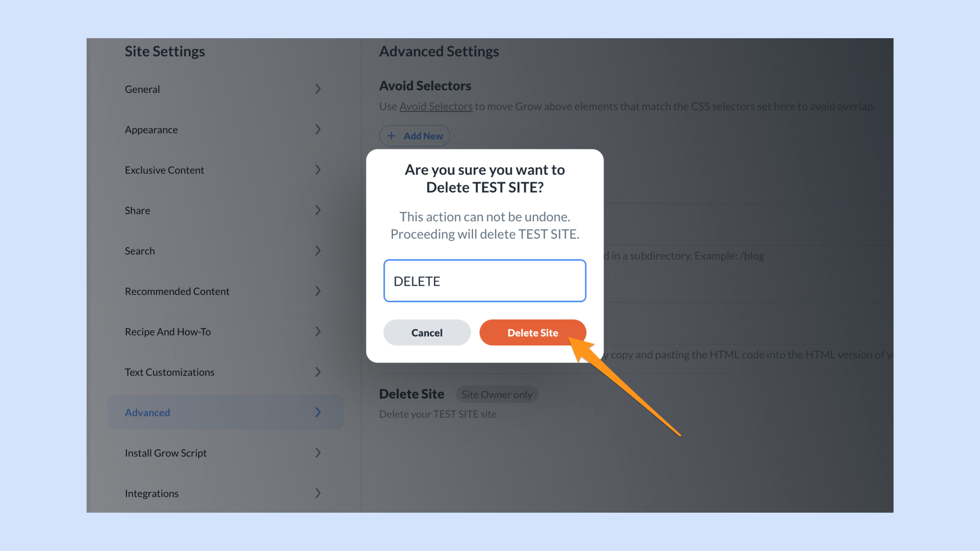Click the chevron icon on the Search row

coord(318,251)
